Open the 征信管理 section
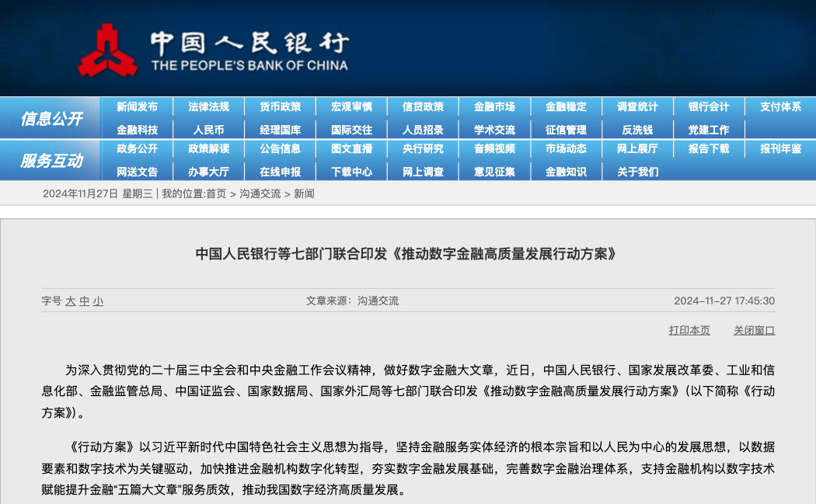Image resolution: width=816 pixels, height=504 pixels. [565, 130]
